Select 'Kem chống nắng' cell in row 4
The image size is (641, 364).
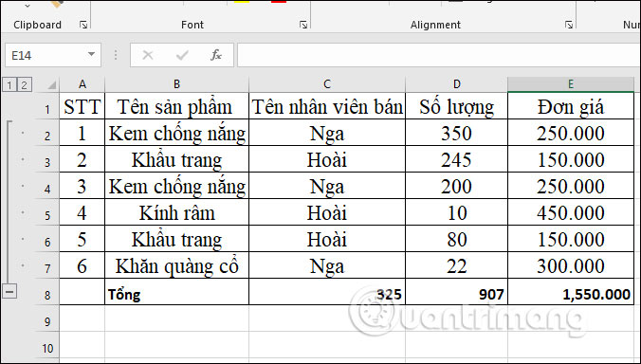pyautogui.click(x=176, y=186)
